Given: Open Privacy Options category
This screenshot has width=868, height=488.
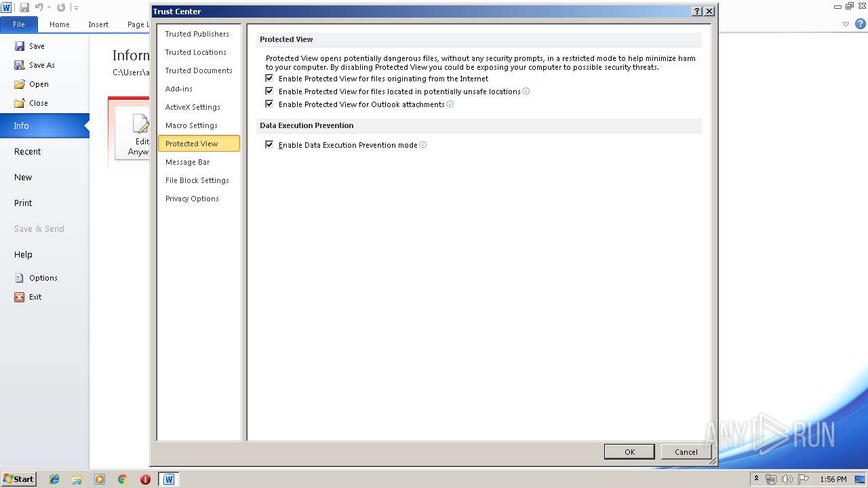Looking at the screenshot, I should point(199,199).
